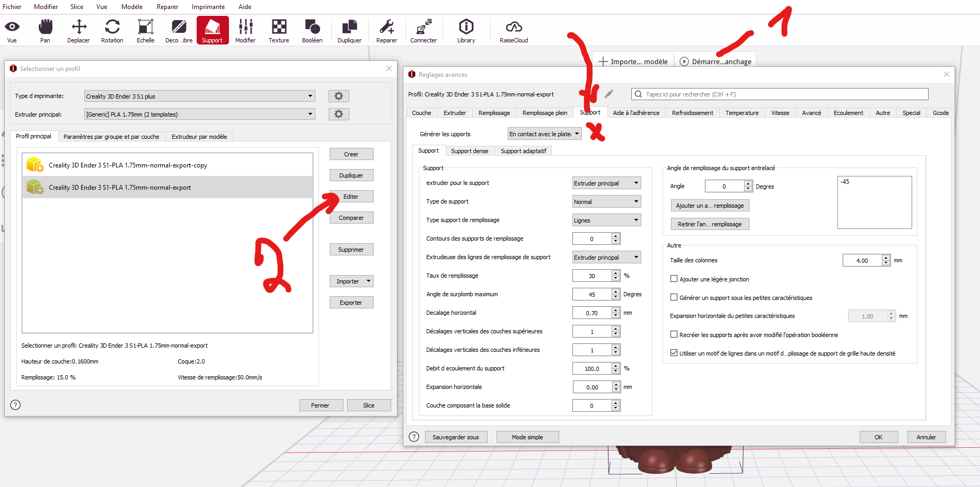980x487 pixels.
Task: Open Extruder principal gear settings
Action: point(339,114)
